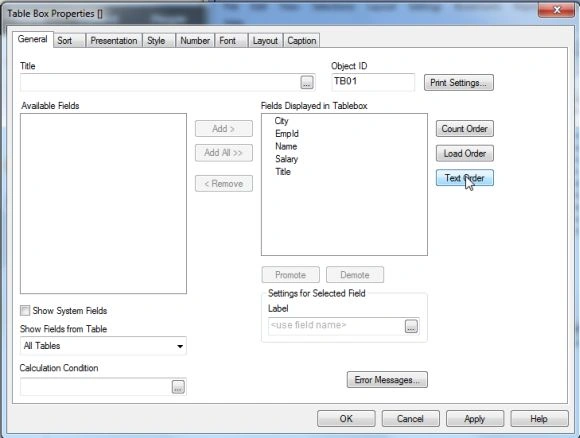Select Salary in displayed fields list
The width and height of the screenshot is (580, 438).
pyautogui.click(x=286, y=159)
